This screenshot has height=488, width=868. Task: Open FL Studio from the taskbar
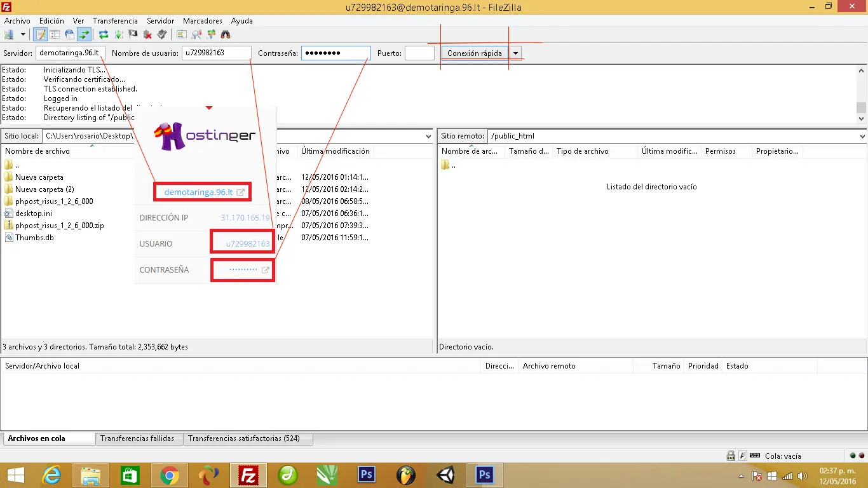pos(405,475)
